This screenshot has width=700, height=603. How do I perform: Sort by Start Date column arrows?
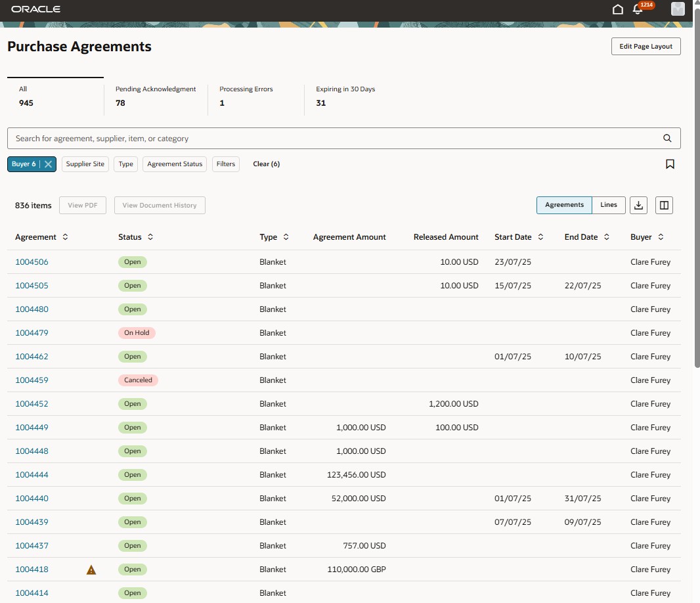point(540,237)
